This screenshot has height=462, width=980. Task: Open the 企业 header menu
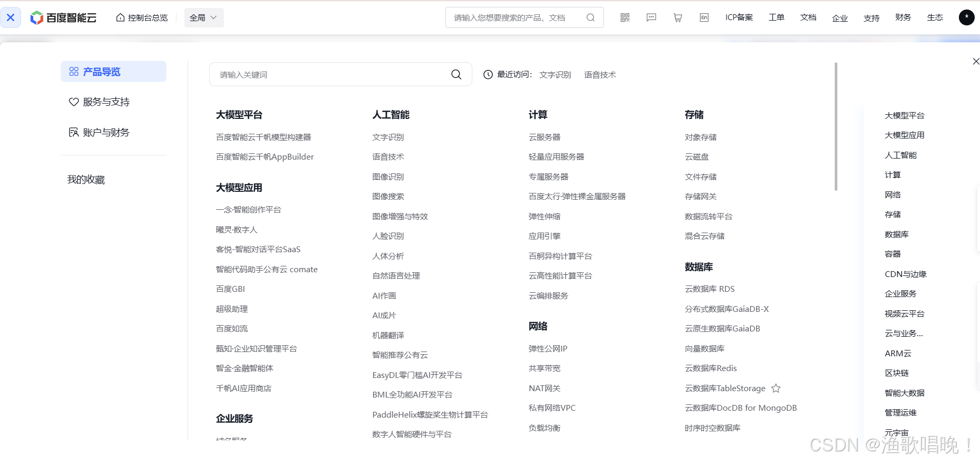click(x=840, y=18)
